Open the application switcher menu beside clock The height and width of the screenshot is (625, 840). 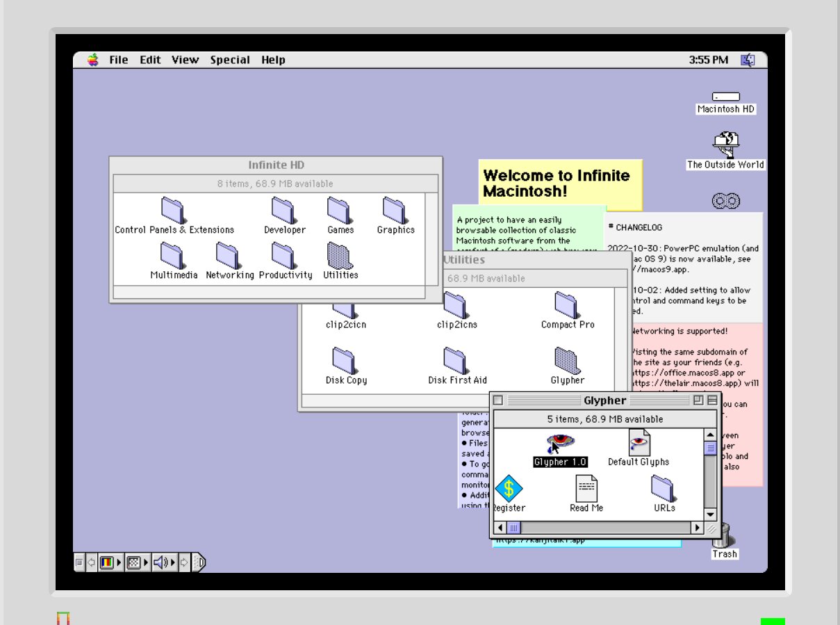[x=748, y=60]
